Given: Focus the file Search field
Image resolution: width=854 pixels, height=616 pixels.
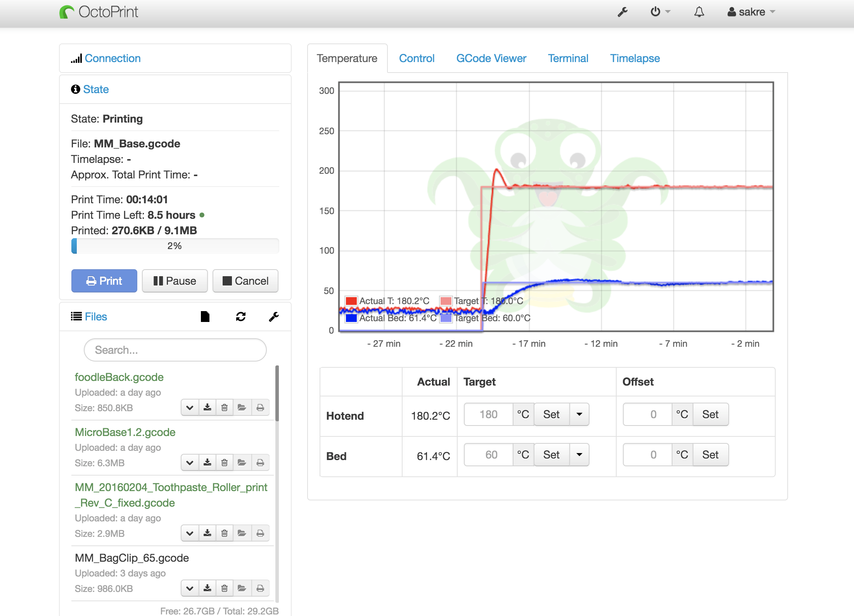Looking at the screenshot, I should (x=175, y=350).
